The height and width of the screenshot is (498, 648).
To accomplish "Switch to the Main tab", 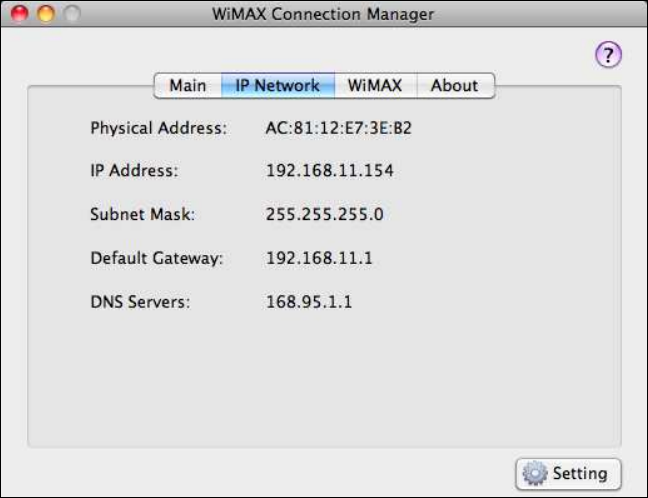I will click(187, 85).
